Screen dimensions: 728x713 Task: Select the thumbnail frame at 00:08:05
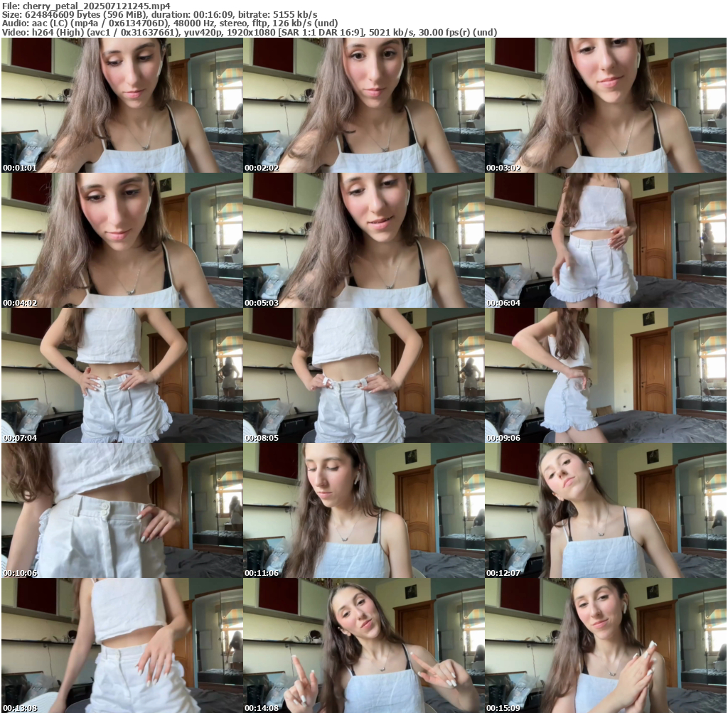tap(363, 375)
